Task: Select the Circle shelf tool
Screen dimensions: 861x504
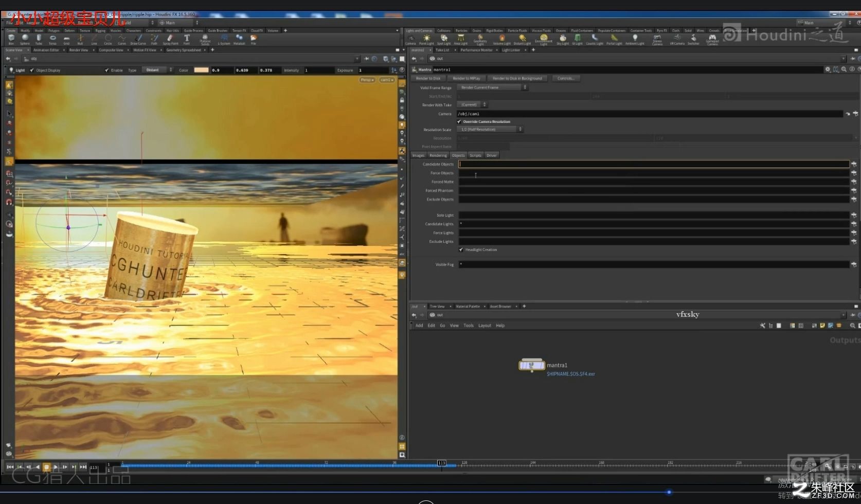Action: pyautogui.click(x=108, y=39)
